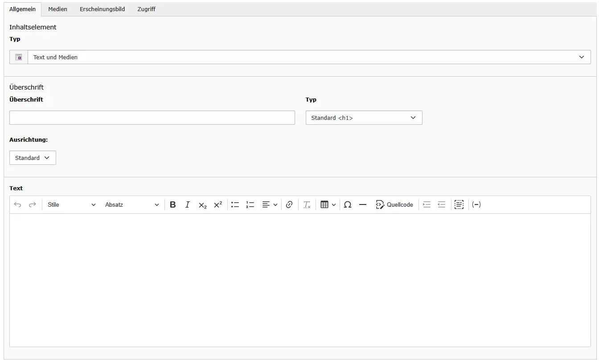Insert a soft hyphen

pos(476,205)
